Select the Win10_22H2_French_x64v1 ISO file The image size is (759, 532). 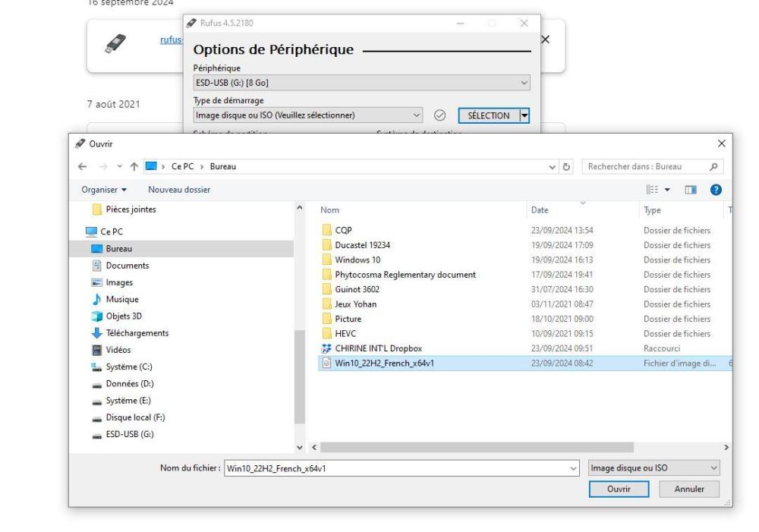tap(383, 363)
